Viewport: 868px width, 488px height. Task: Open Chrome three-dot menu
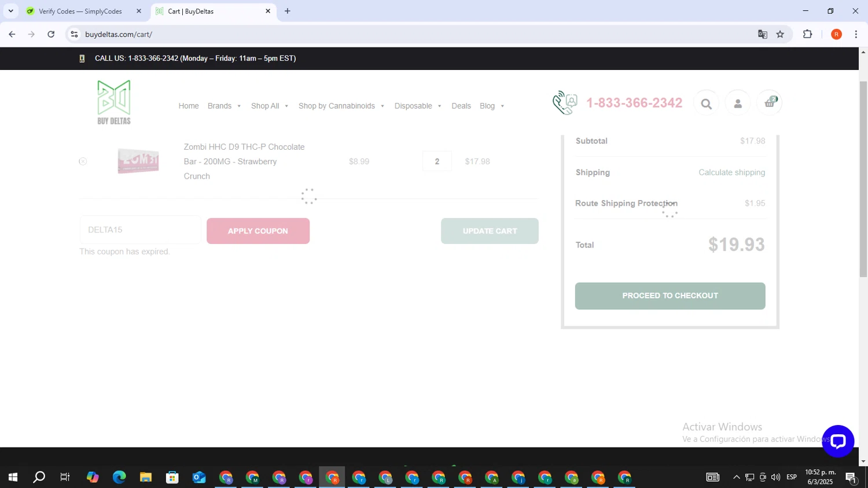pyautogui.click(x=856, y=34)
